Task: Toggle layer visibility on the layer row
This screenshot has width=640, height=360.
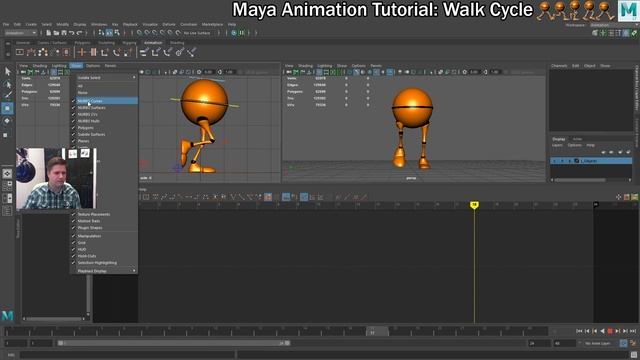Action: [554, 161]
